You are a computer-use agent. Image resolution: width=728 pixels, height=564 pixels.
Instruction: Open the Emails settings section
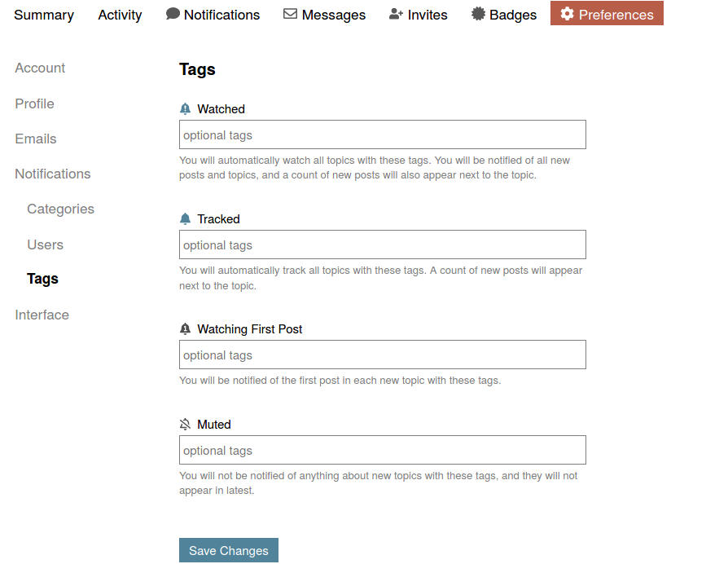(35, 139)
